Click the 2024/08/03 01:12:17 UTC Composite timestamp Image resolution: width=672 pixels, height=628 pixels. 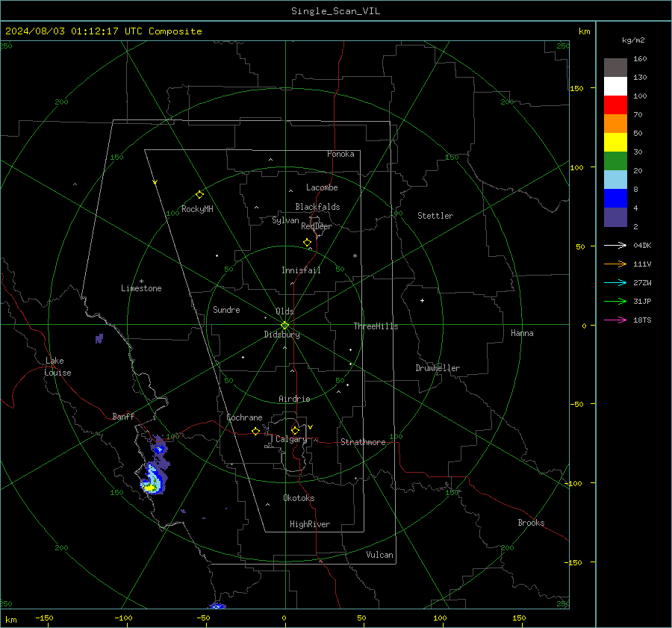pos(103,31)
